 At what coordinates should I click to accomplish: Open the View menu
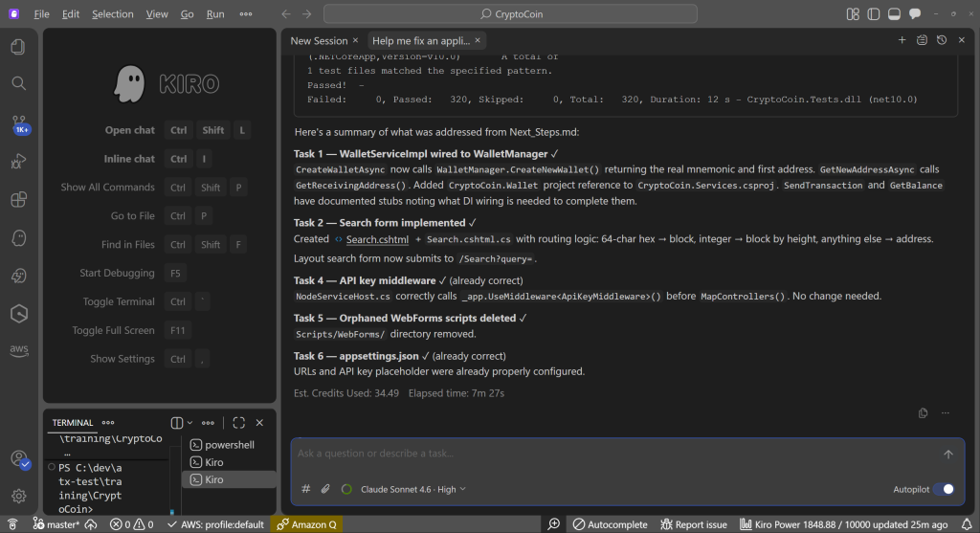[x=157, y=13]
